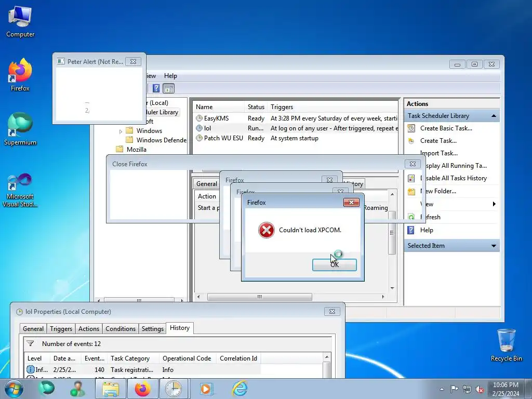Click the Windows Start orb
532x399 pixels.
pyautogui.click(x=14, y=389)
